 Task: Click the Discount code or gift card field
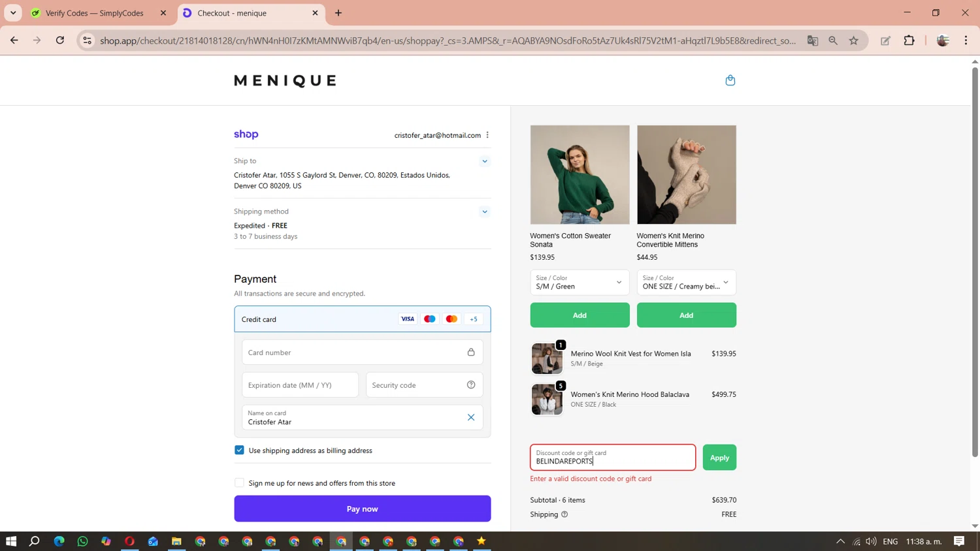tap(612, 457)
